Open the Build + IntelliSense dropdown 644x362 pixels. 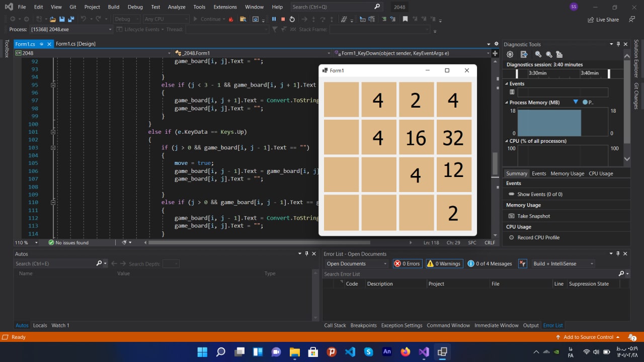[563, 263]
